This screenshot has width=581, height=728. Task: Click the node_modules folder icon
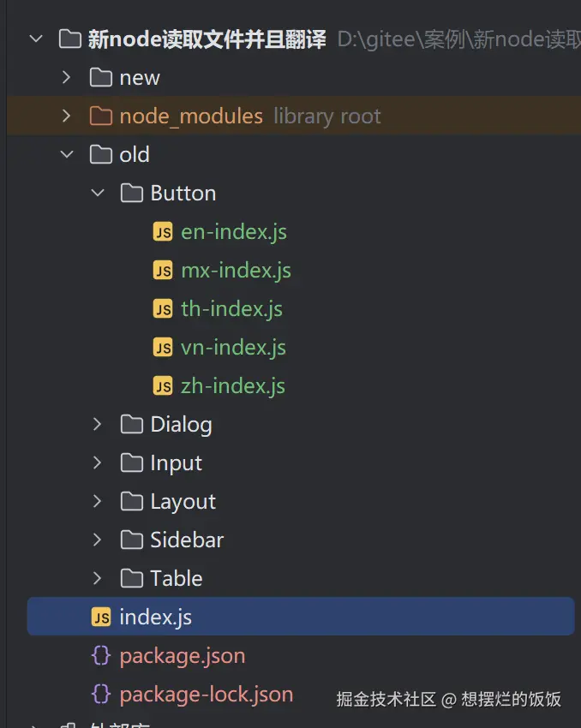click(x=101, y=116)
